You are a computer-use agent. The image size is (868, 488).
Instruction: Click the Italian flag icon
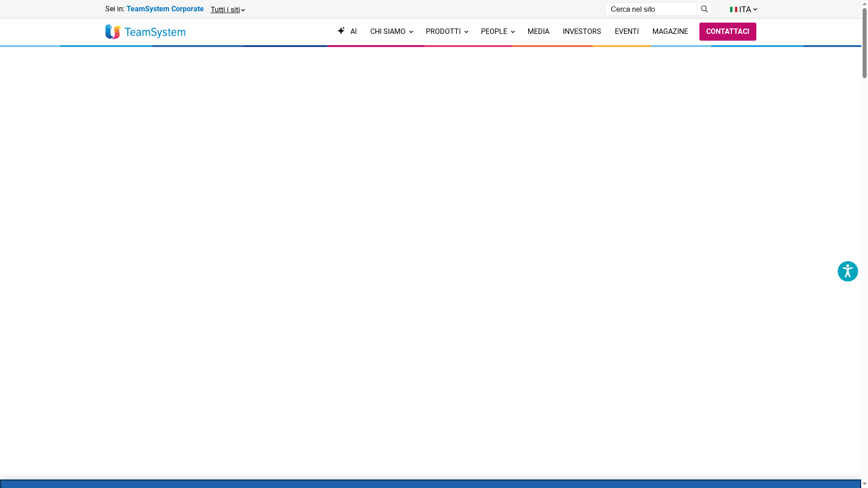[733, 9]
